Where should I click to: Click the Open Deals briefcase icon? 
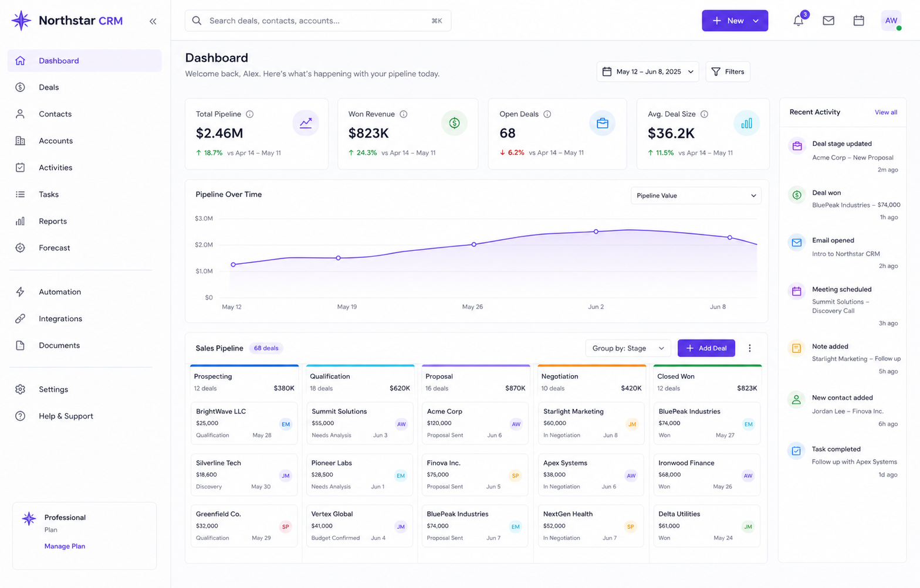[602, 123]
